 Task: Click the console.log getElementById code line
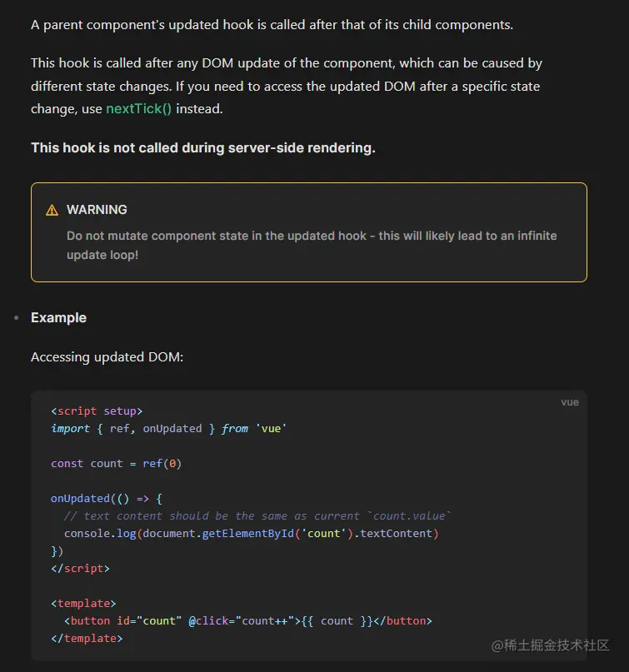click(x=252, y=534)
